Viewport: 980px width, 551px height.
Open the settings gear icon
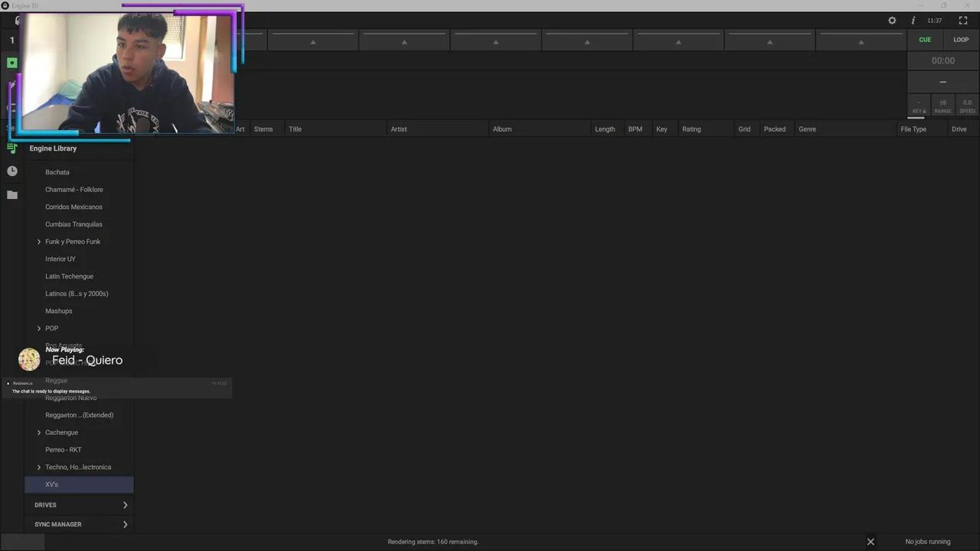(892, 21)
